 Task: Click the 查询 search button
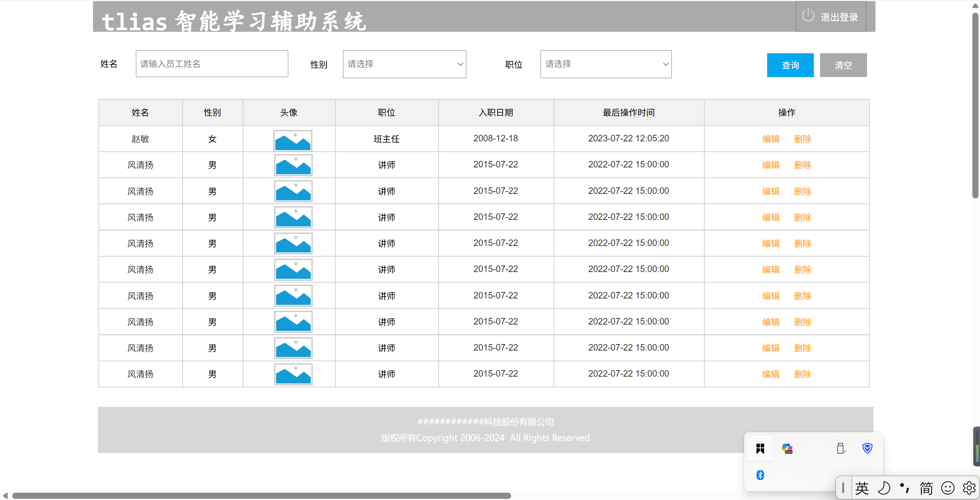point(790,65)
